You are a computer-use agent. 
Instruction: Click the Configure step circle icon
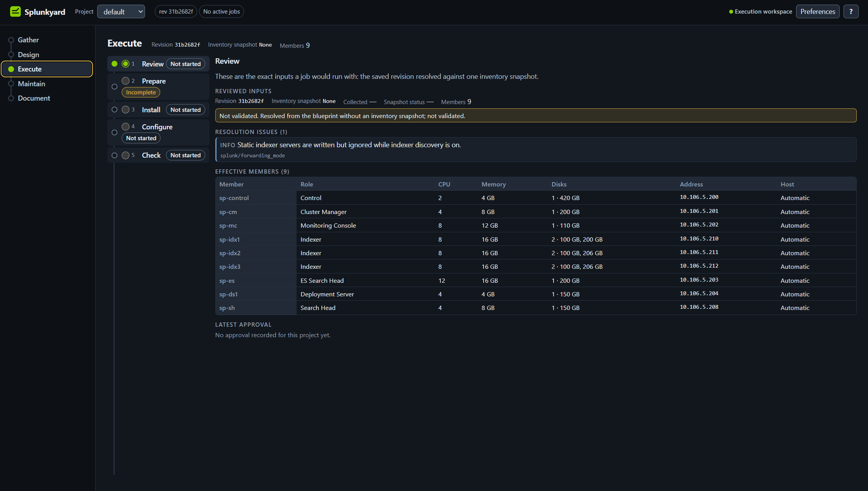[125, 127]
